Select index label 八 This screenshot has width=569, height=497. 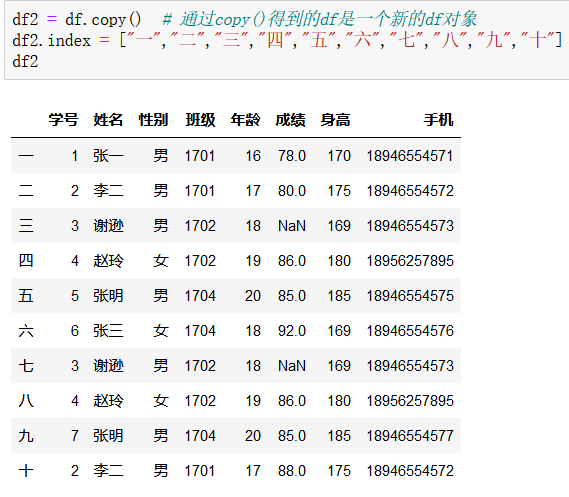point(26,401)
